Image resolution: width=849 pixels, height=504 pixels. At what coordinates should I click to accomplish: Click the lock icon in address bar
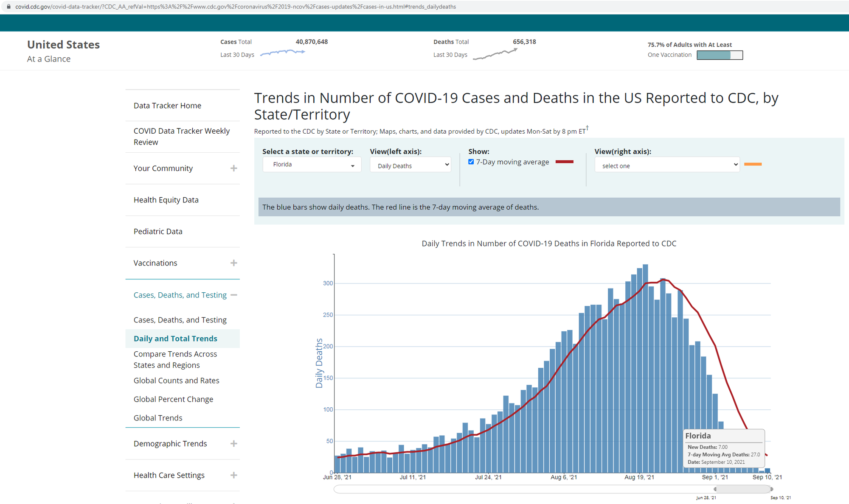(8, 7)
